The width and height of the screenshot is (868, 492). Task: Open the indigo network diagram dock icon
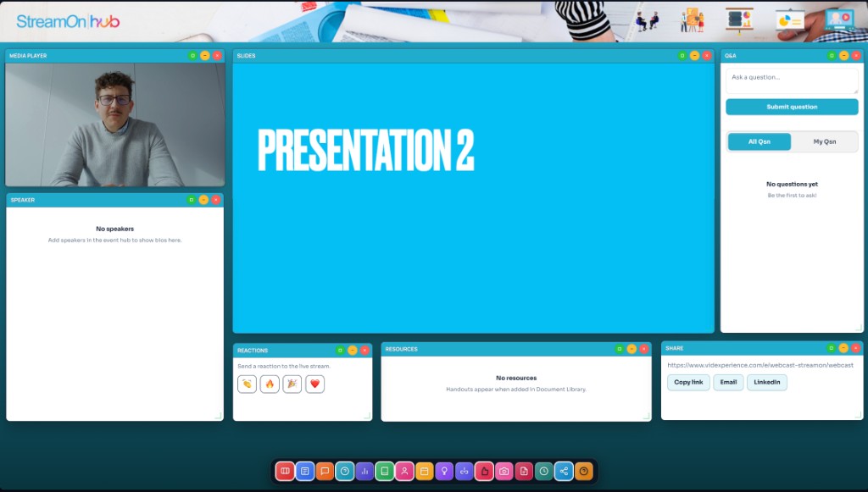pyautogui.click(x=465, y=471)
